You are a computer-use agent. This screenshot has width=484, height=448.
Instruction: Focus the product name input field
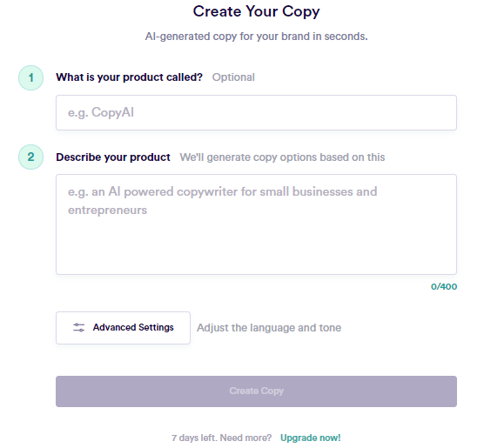(256, 112)
